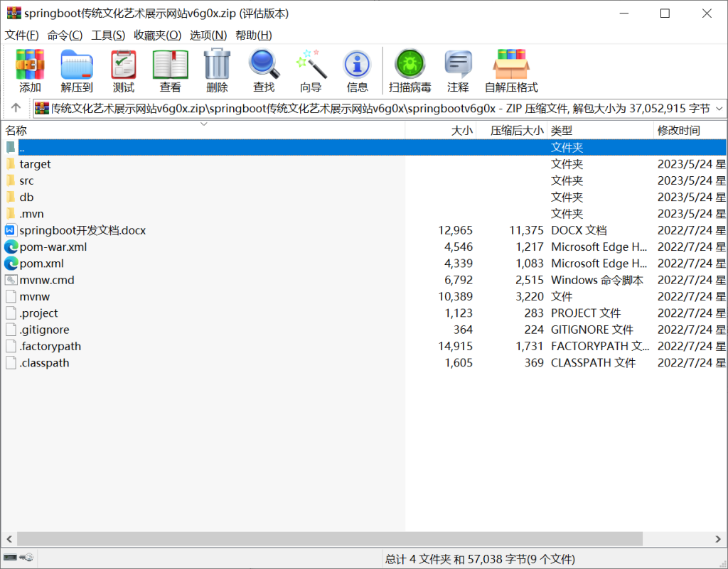Screen dimensions: 728x569
Task: Select the pom.xml file row
Action: click(41, 264)
